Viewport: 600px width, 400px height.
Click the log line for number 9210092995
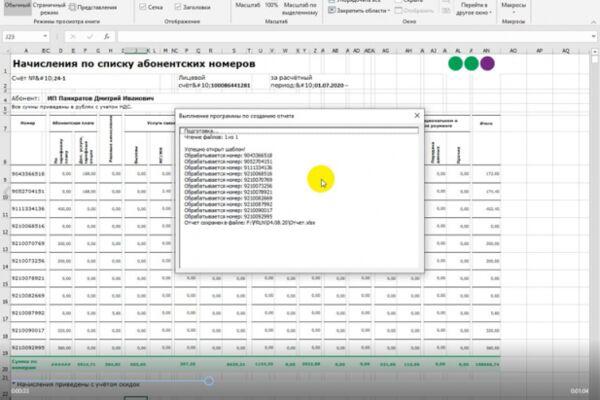click(228, 217)
